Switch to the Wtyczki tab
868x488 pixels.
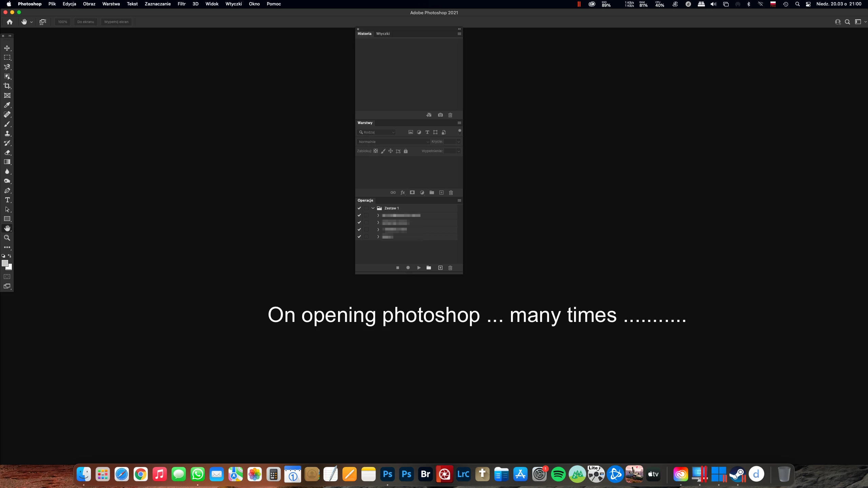(x=383, y=34)
